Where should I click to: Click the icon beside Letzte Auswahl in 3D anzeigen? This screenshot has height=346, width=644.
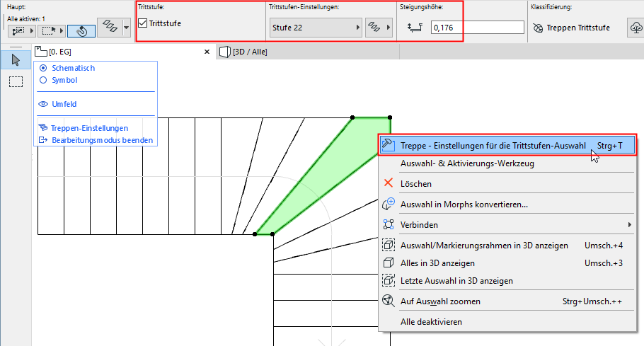point(388,280)
